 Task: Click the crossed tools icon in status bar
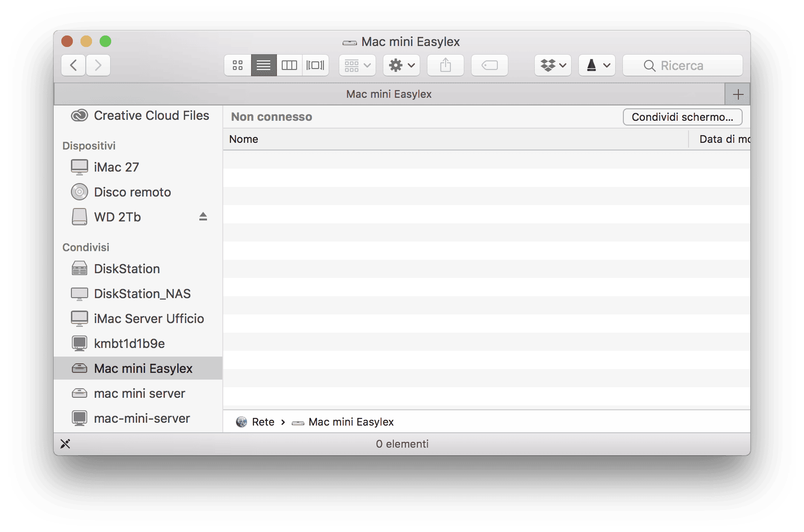point(65,444)
